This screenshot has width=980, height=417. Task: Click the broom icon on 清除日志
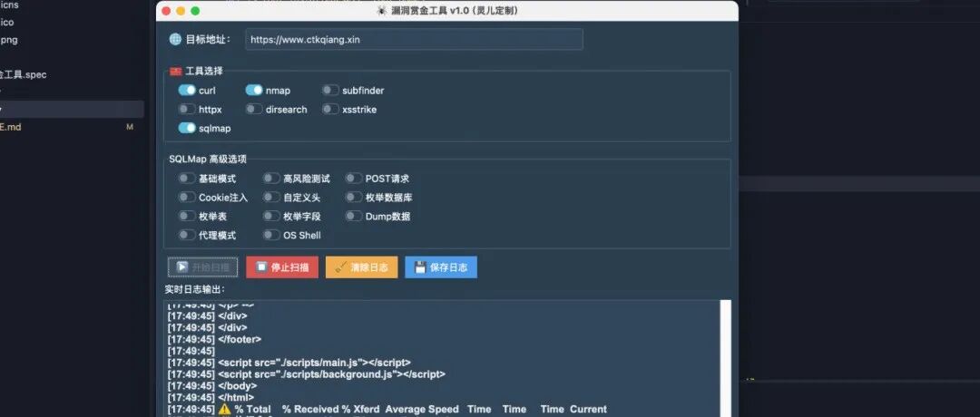point(341,267)
